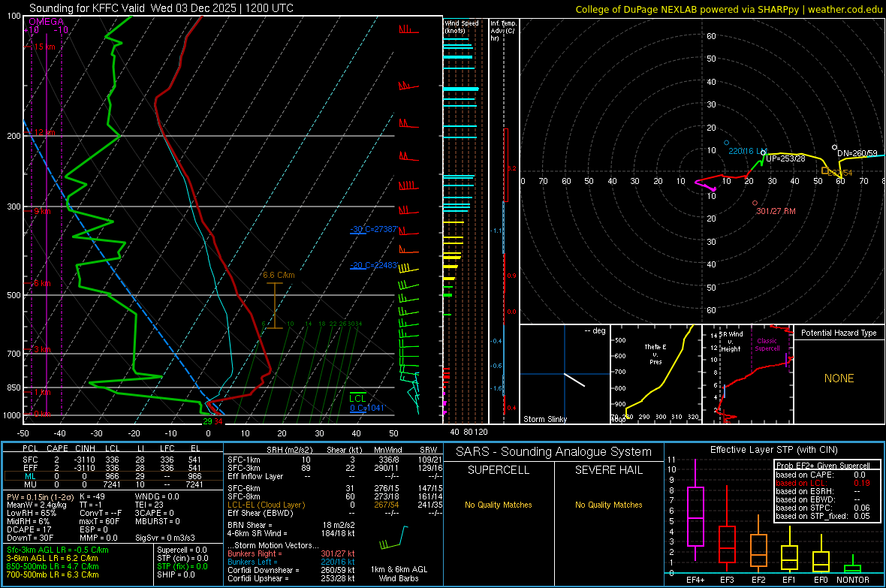Click the '220/16 LM' hodograph label
Screen dimensions: 886x588
(747, 151)
